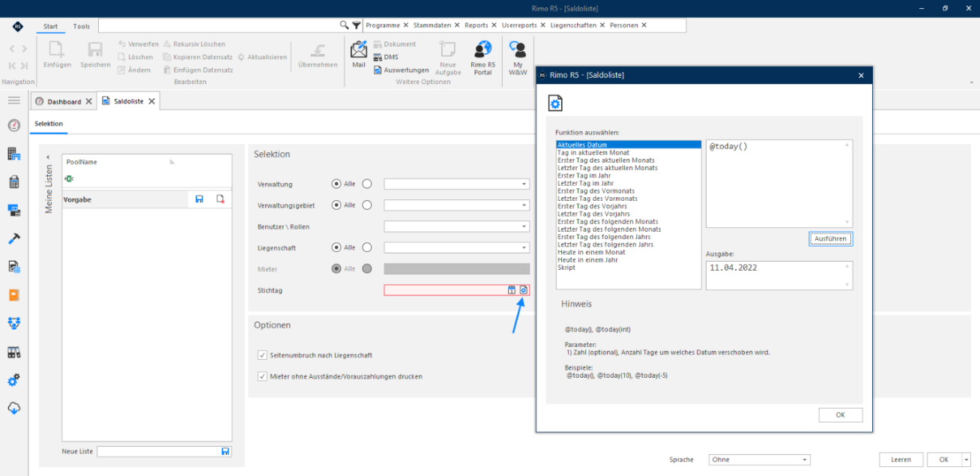Screen dimensions: 980x476
Task: Open DMS in the ribbon
Action: pos(387,57)
